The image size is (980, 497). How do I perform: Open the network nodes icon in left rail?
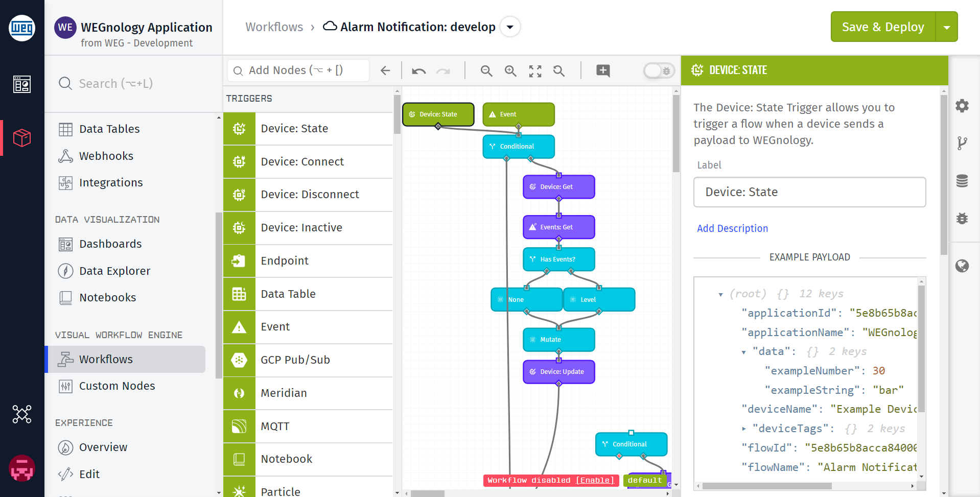(22, 414)
